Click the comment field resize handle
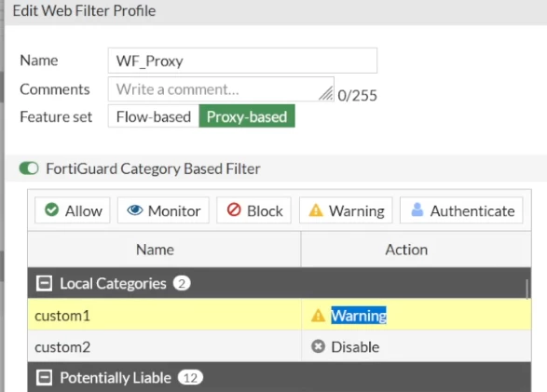 326,93
